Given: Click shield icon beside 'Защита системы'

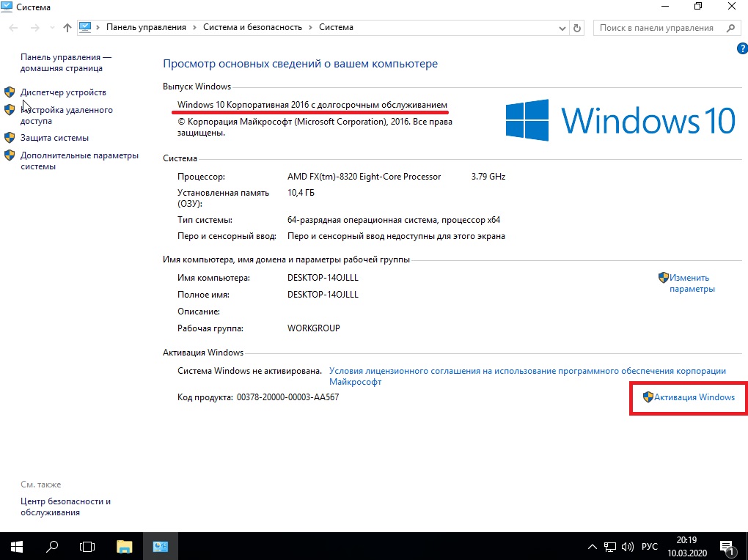Looking at the screenshot, I should pyautogui.click(x=10, y=138).
